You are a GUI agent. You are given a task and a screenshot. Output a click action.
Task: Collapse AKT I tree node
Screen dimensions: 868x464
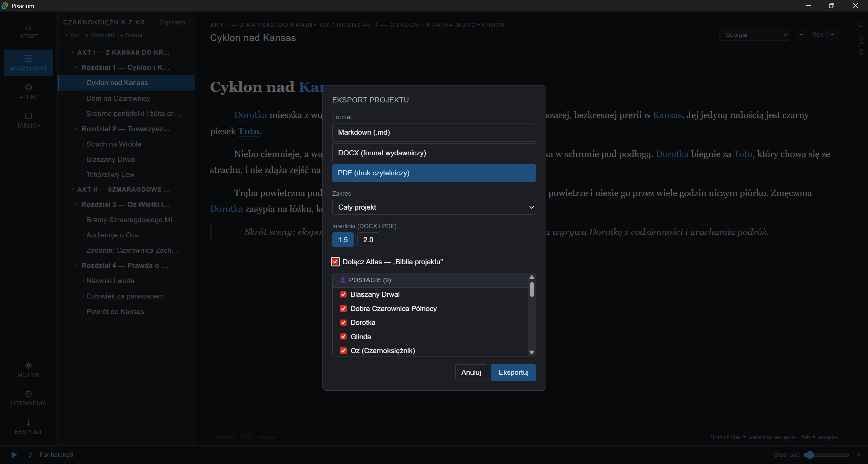tap(73, 53)
